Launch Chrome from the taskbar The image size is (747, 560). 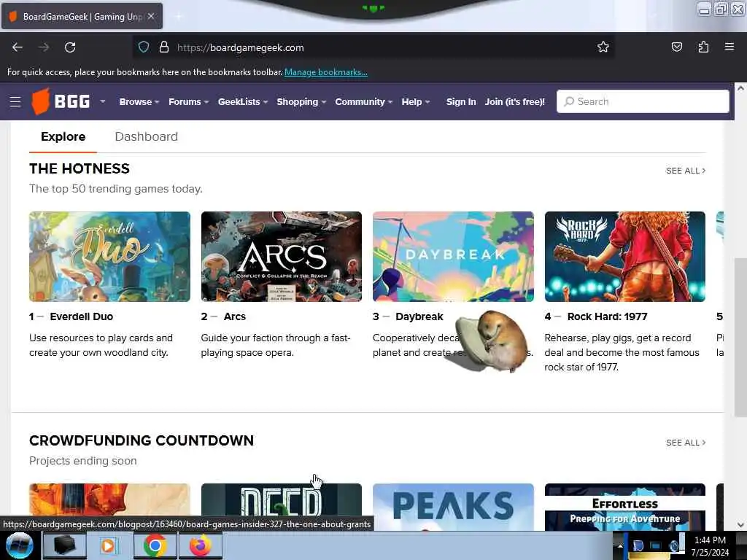coord(155,545)
